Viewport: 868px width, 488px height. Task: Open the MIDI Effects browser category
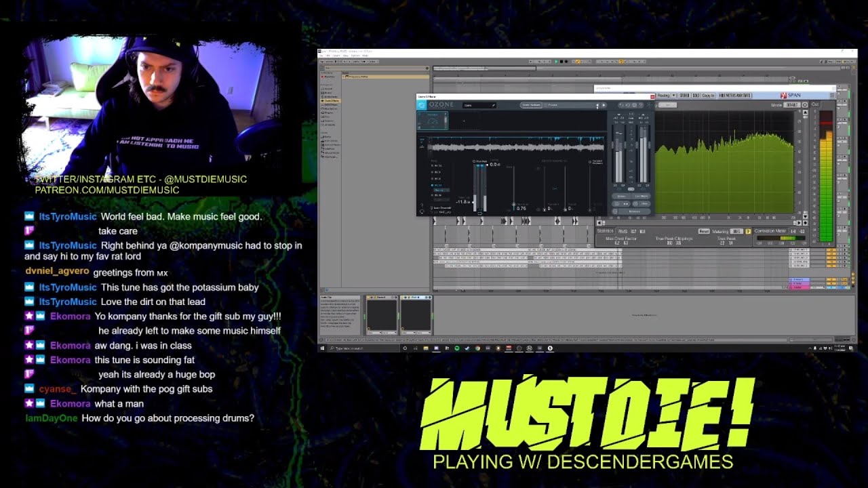pyautogui.click(x=330, y=104)
